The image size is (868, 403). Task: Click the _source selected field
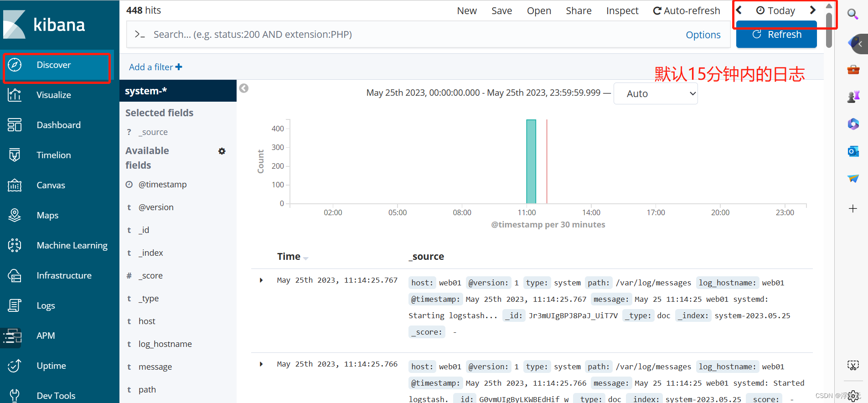153,132
